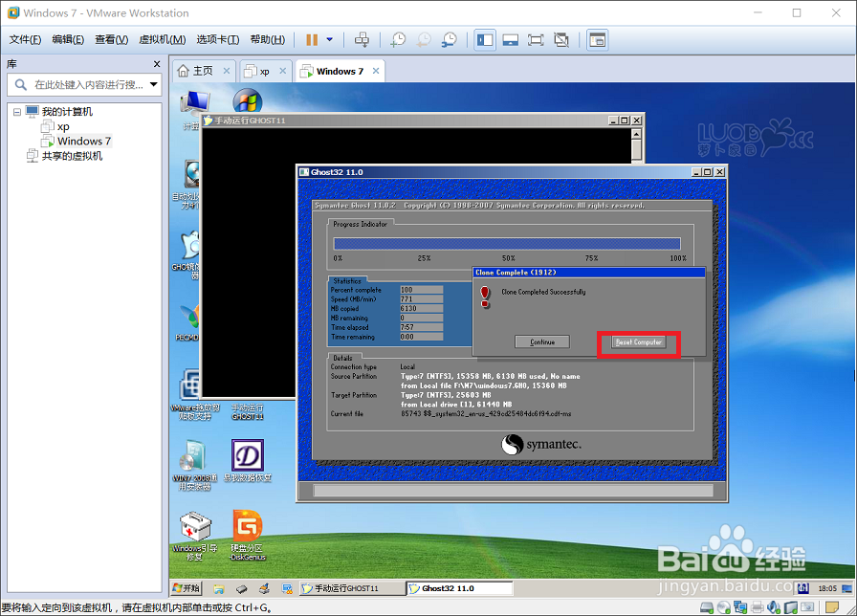The image size is (857, 616).
Task: Open the snapshot manager wrench icon
Action: coord(449,39)
